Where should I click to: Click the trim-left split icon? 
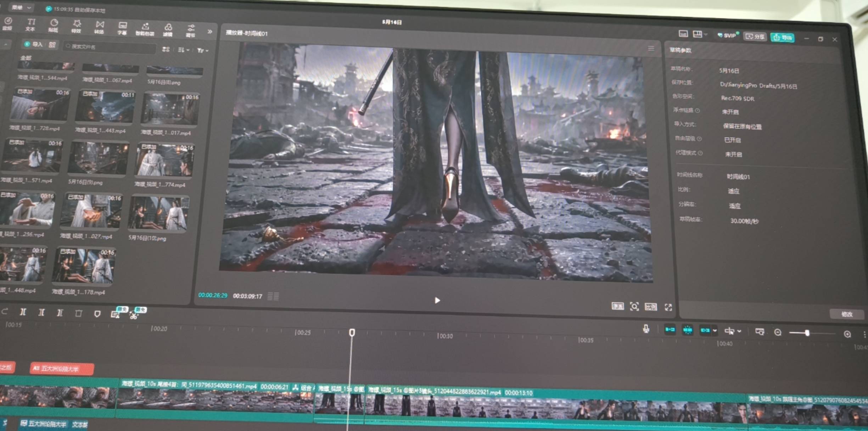41,312
